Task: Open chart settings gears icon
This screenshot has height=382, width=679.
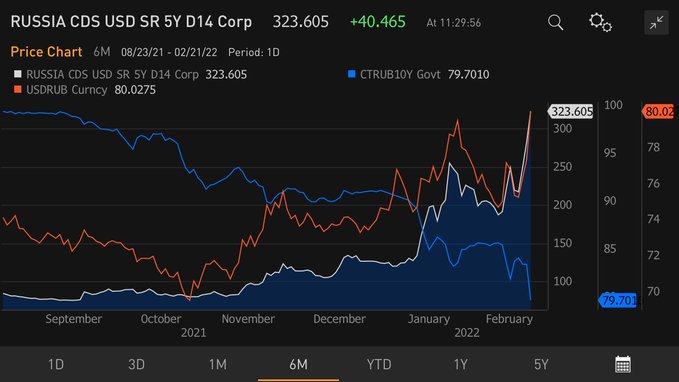Action: pos(600,22)
